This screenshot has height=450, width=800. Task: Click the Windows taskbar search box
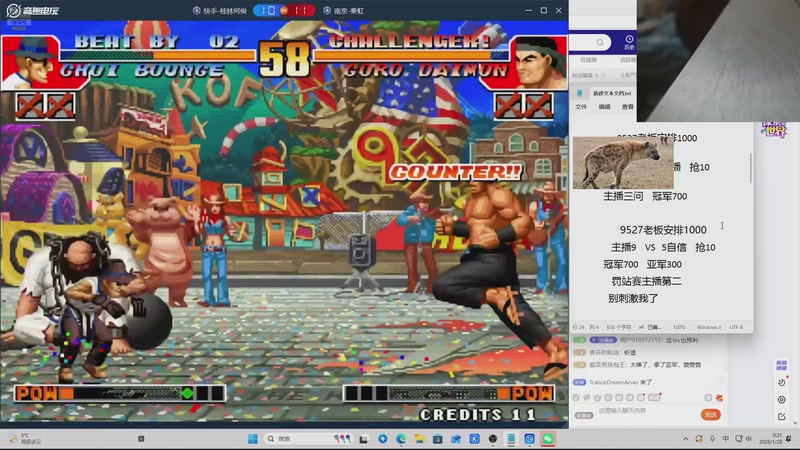point(309,439)
